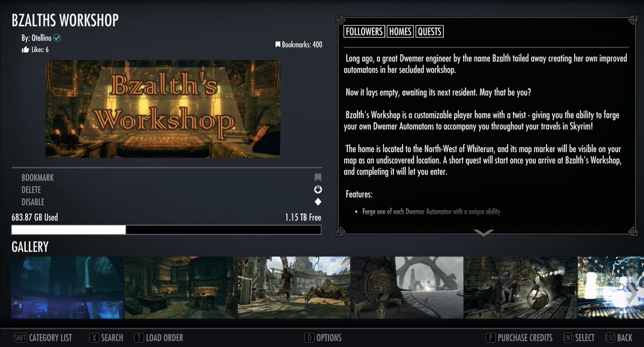Image resolution: width=644 pixels, height=347 pixels.
Task: Click the storage usage bar
Action: pos(166,230)
